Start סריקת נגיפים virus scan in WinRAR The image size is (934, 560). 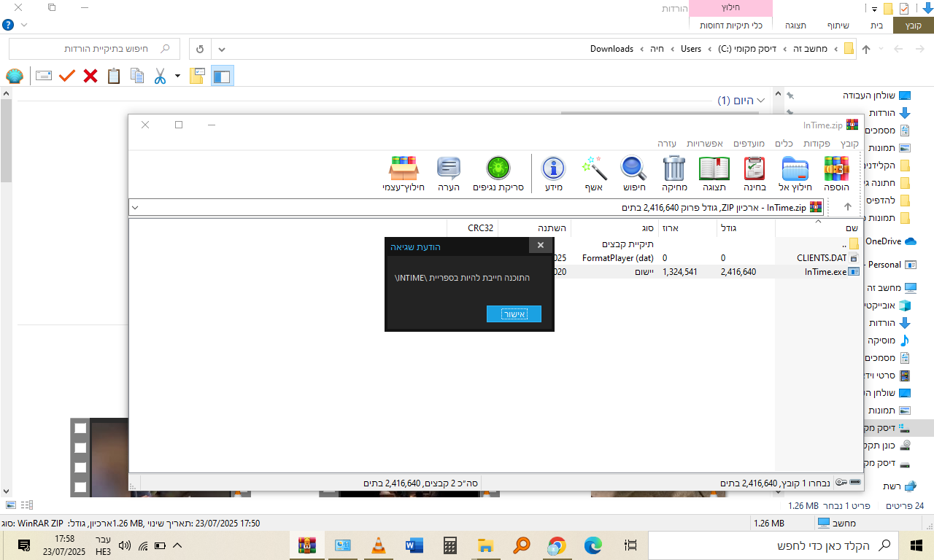click(x=498, y=175)
